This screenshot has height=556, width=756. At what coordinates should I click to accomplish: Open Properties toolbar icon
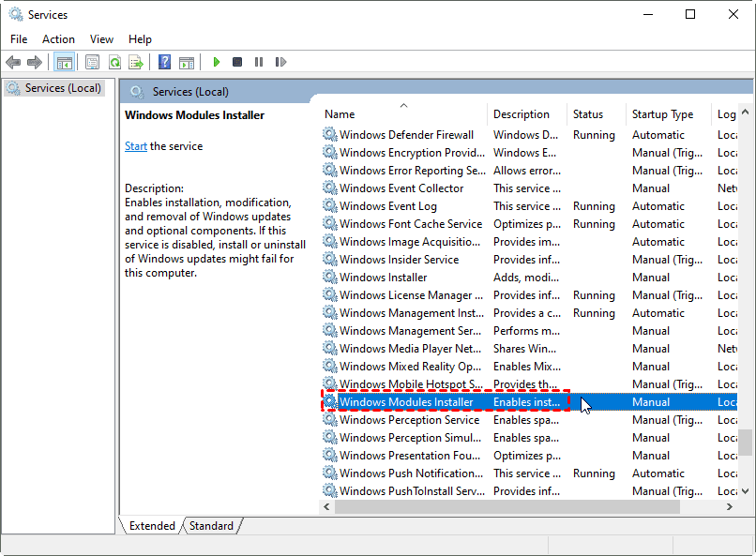pos(92,62)
